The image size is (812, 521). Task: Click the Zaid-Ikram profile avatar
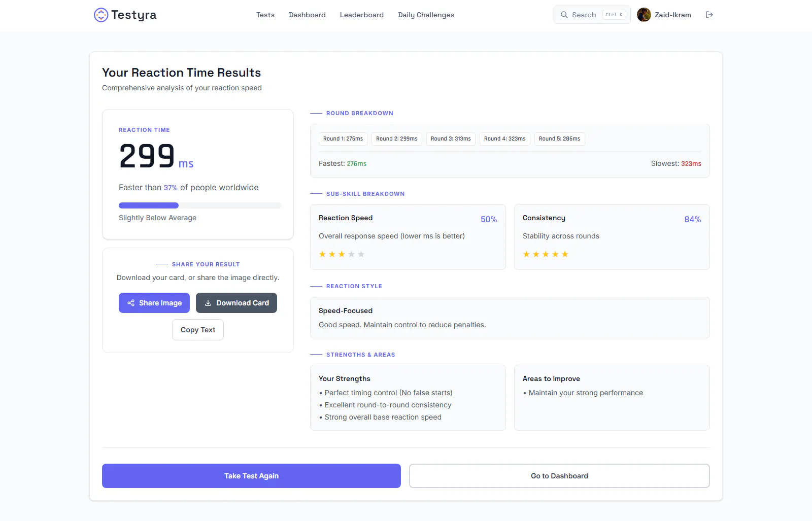tap(644, 15)
